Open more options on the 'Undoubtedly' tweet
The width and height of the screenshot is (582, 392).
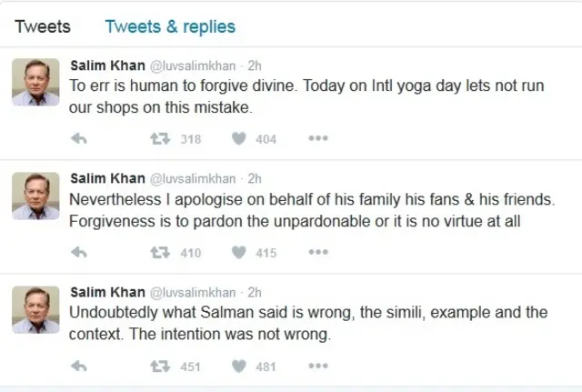(x=317, y=367)
